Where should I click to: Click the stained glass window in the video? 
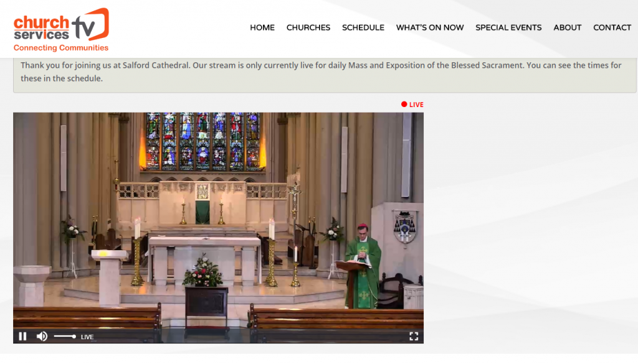point(202,142)
